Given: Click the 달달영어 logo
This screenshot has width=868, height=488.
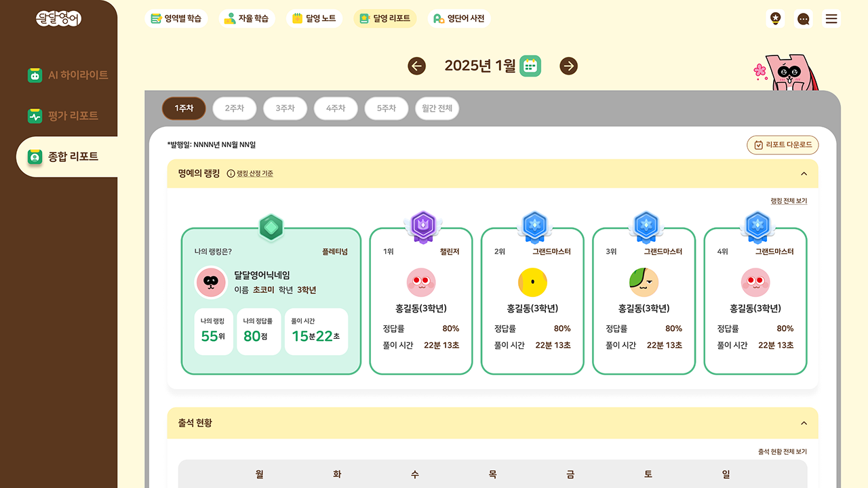Looking at the screenshot, I should point(58,19).
